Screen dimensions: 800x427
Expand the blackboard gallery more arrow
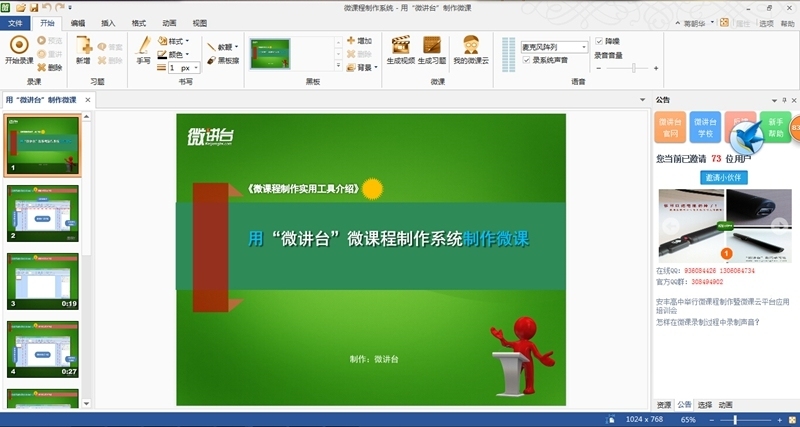point(338,65)
